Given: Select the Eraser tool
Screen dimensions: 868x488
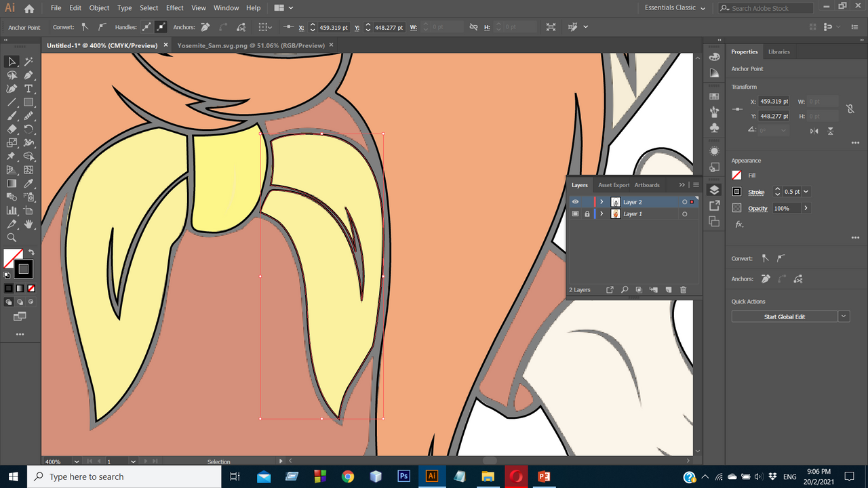Looking at the screenshot, I should click(x=12, y=129).
